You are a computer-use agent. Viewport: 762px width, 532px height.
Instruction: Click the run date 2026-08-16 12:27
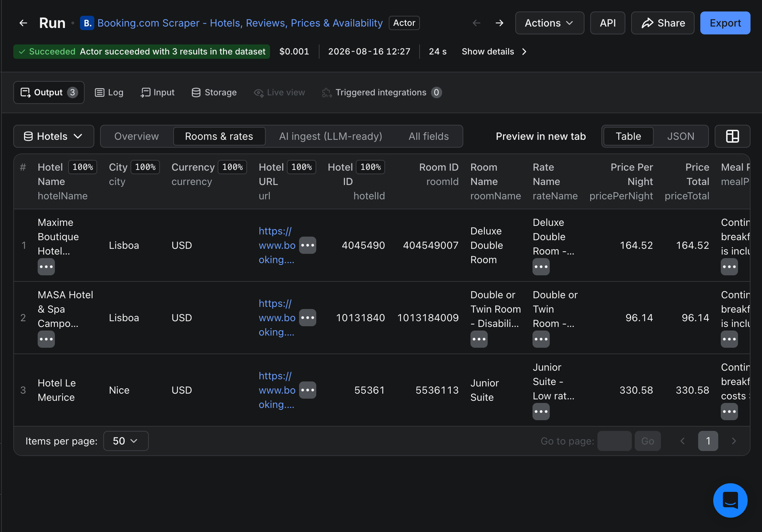tap(369, 52)
